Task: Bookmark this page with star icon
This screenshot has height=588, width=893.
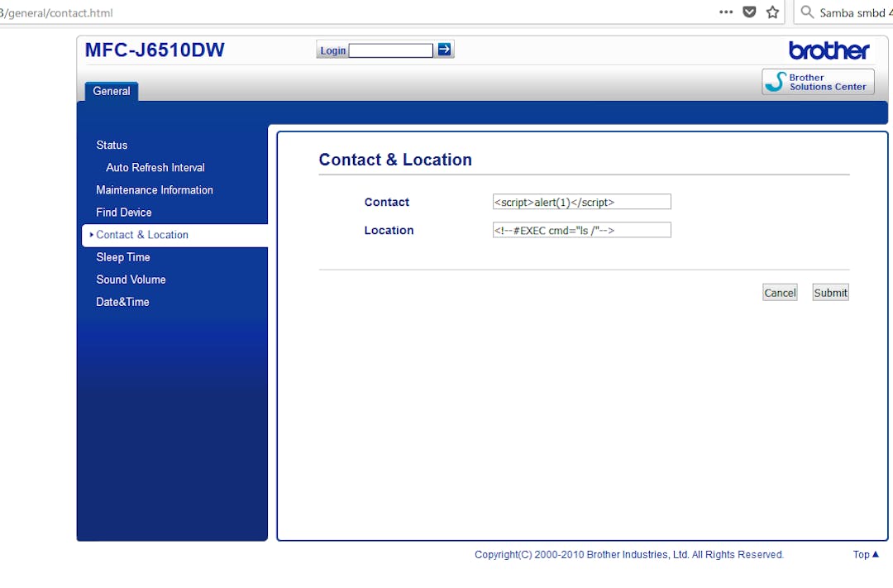Action: [x=772, y=12]
